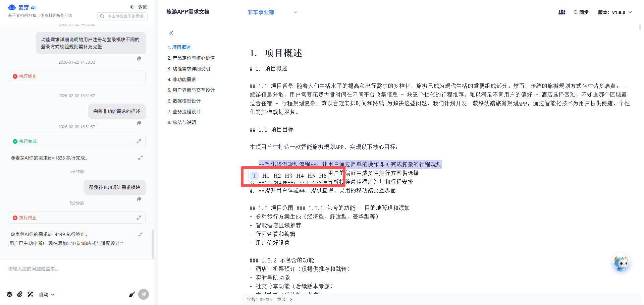Apply H2 heading format

point(277,176)
